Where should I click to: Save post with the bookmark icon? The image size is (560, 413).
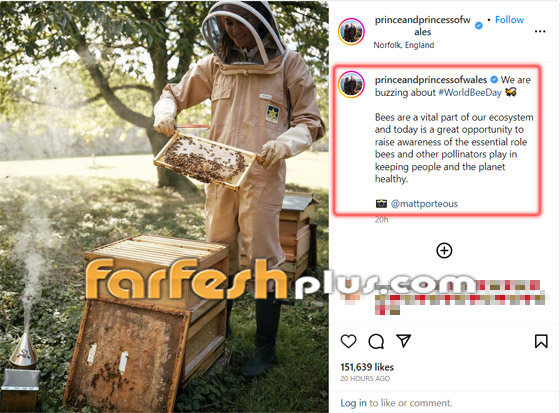[x=541, y=341]
